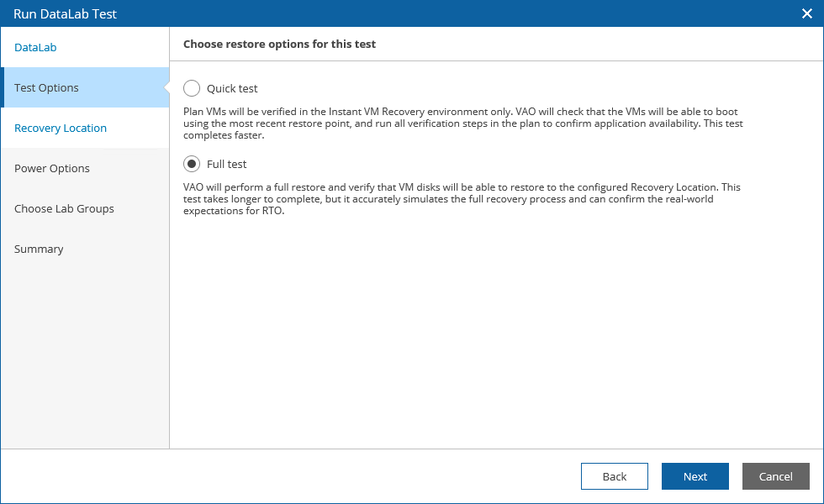Go to the DataLab wizard step
824x504 pixels.
click(x=35, y=48)
